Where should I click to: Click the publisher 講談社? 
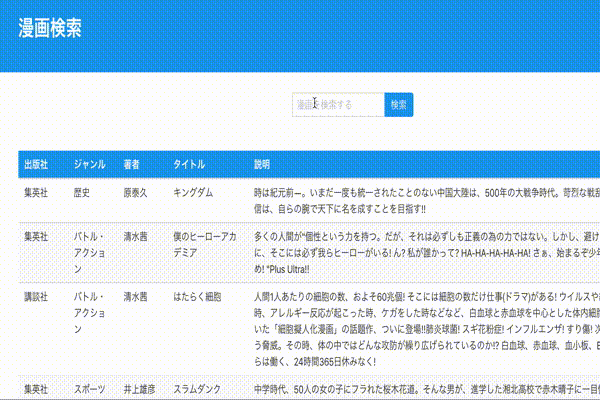(x=36, y=297)
